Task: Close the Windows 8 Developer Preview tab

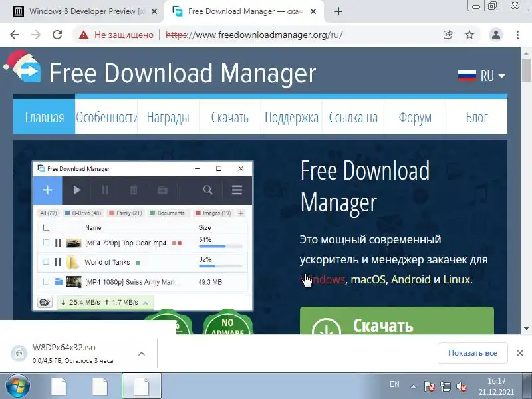Action: coord(154,11)
